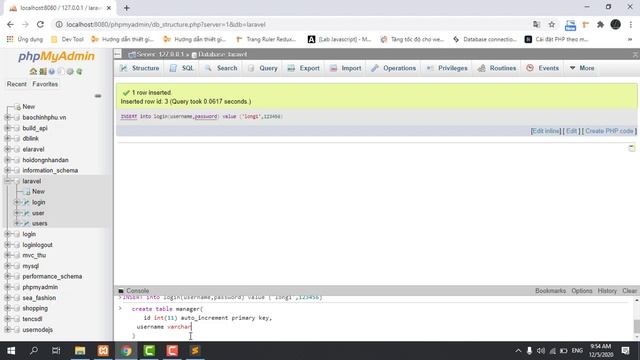Bookmark this page star icon
640x360 pixels.
[x=552, y=24]
